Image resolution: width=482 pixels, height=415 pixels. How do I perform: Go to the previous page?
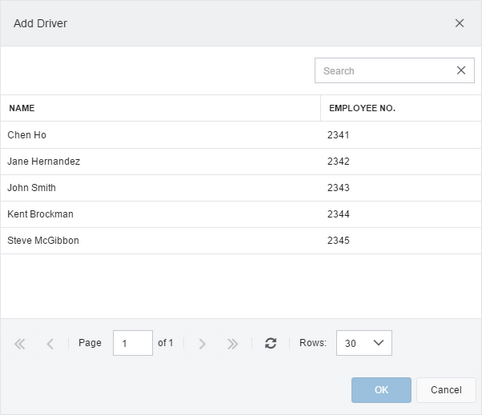point(50,343)
